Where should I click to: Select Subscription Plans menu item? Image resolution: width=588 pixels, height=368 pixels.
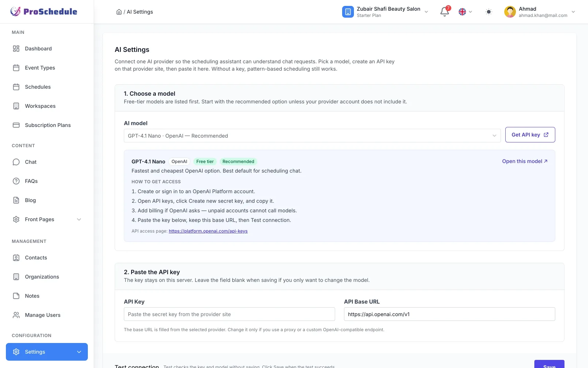tap(47, 125)
